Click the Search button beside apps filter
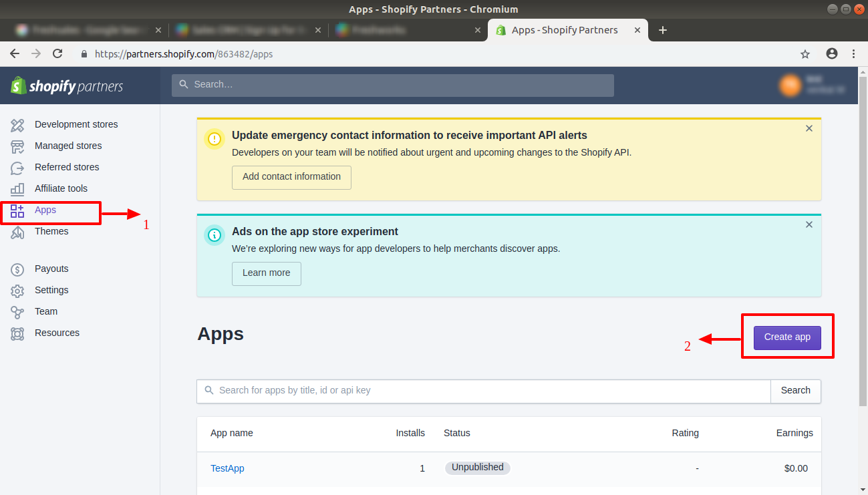This screenshot has width=868, height=495. tap(795, 391)
